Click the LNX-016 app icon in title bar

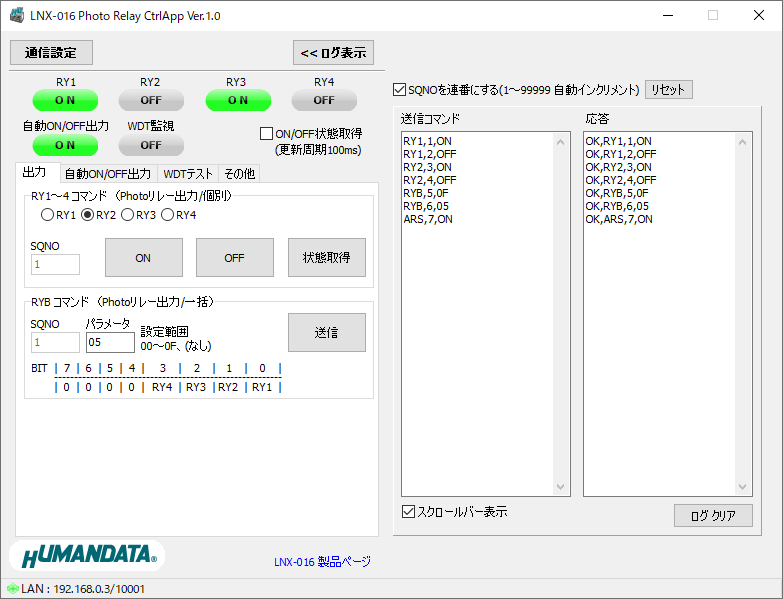click(16, 16)
